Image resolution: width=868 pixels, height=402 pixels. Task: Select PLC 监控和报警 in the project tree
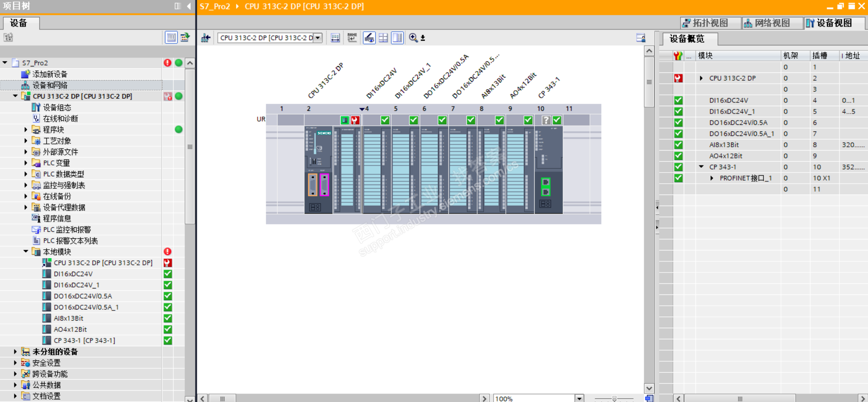click(67, 230)
